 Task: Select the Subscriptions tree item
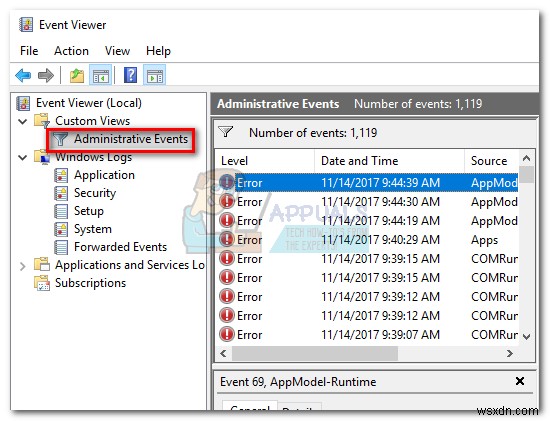click(x=90, y=283)
